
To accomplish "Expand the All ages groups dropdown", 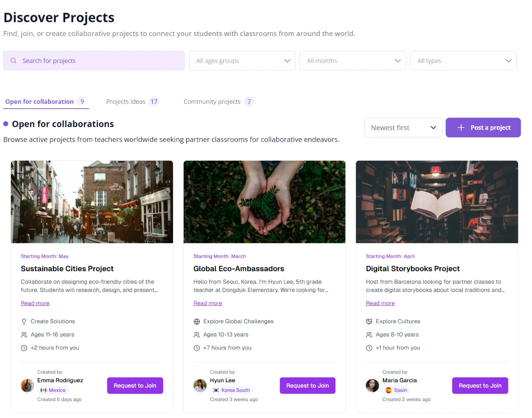I will [242, 61].
